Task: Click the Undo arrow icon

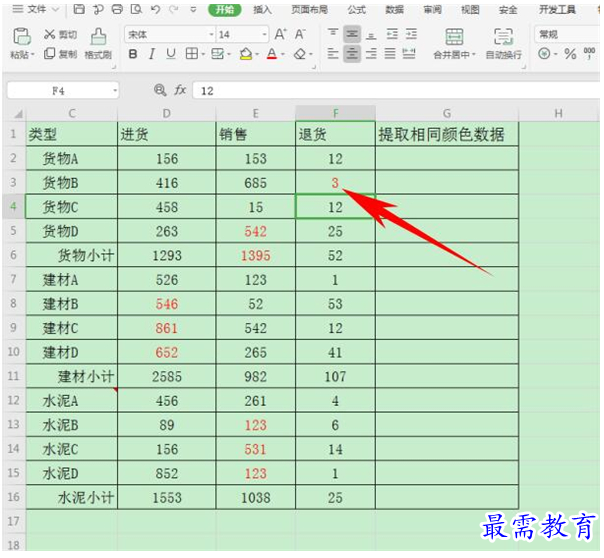Action: [156, 9]
